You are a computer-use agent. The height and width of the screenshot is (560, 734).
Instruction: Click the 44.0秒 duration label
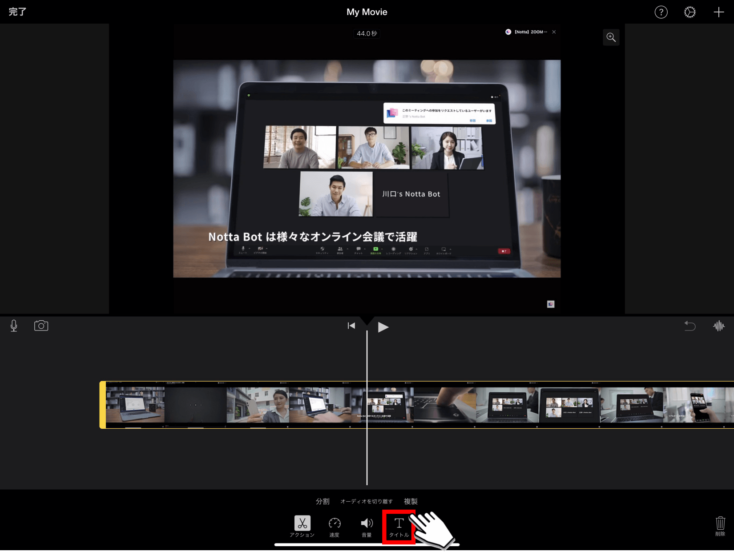tap(367, 33)
